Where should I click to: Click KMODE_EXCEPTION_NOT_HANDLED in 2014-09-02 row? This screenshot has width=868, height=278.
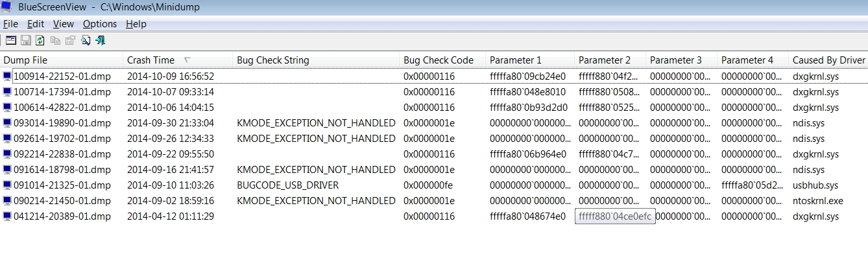316,200
